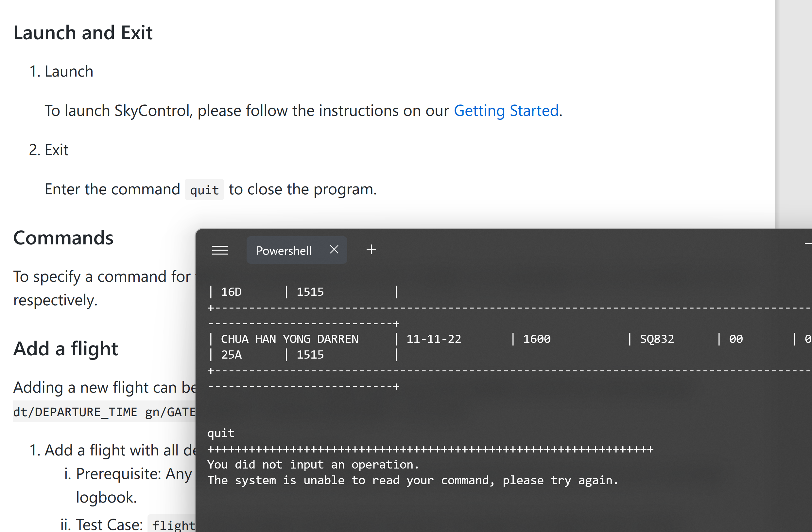Click 'unable to read your command' line
Viewport: 812px width, 532px height.
point(412,480)
